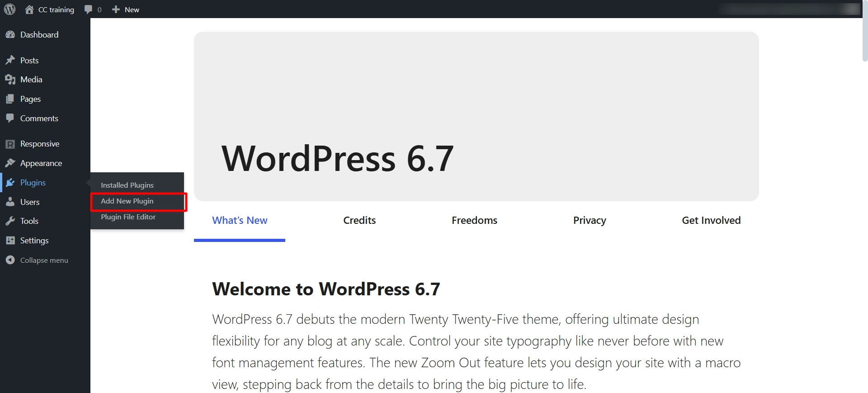Viewport: 868px width, 393px height.
Task: Click the comment count 0 in the admin bar
Action: click(x=99, y=9)
